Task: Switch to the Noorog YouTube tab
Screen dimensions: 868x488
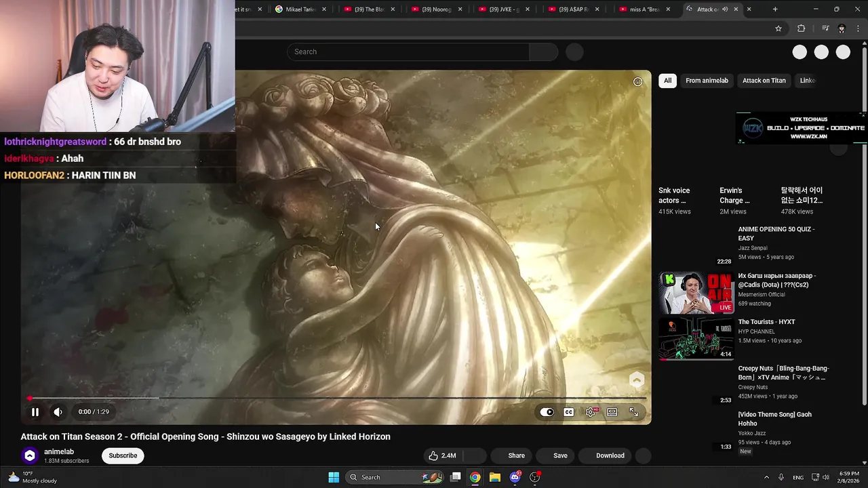Action: (437, 9)
